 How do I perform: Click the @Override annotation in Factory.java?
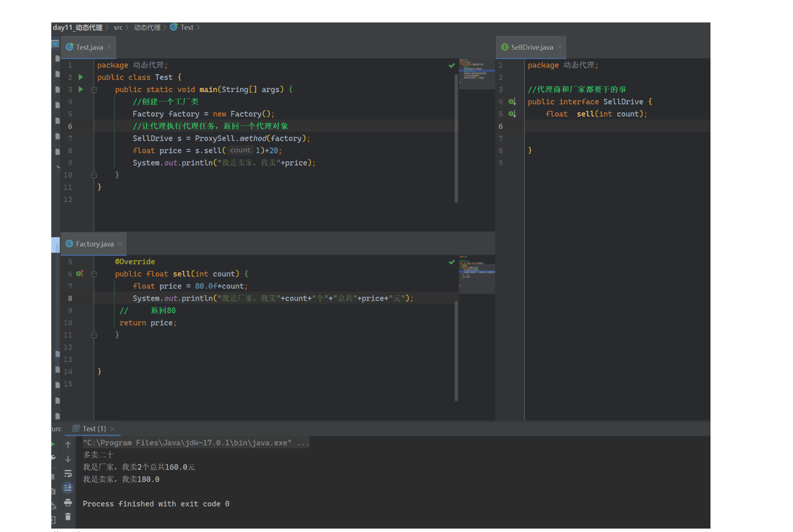pyautogui.click(x=135, y=262)
